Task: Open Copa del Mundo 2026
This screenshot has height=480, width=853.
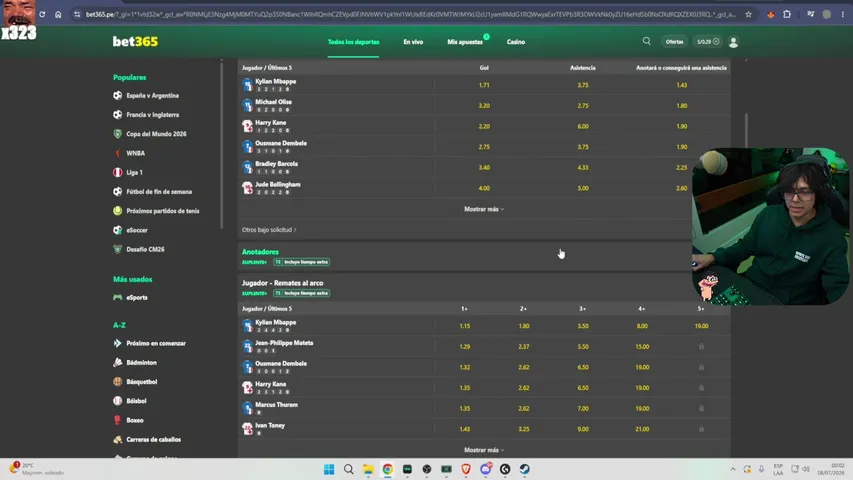Action: [156, 134]
